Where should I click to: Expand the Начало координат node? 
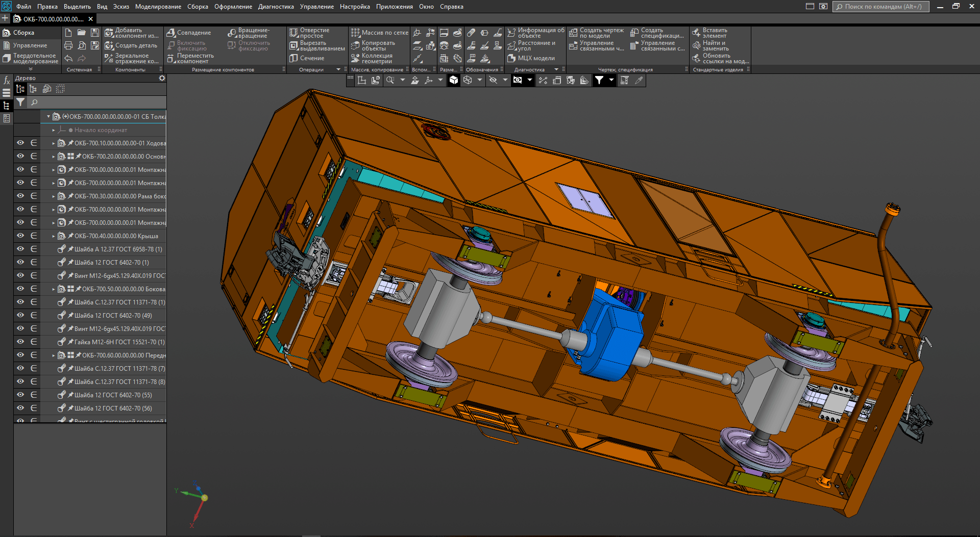pyautogui.click(x=54, y=130)
